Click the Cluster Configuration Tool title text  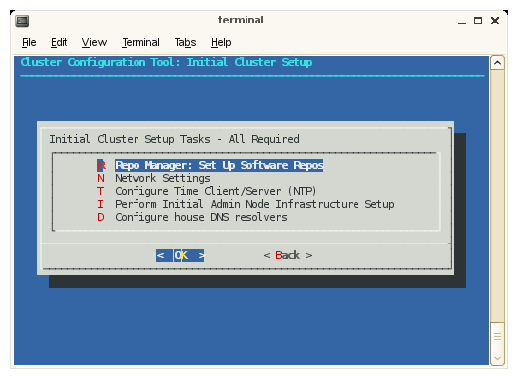point(166,62)
